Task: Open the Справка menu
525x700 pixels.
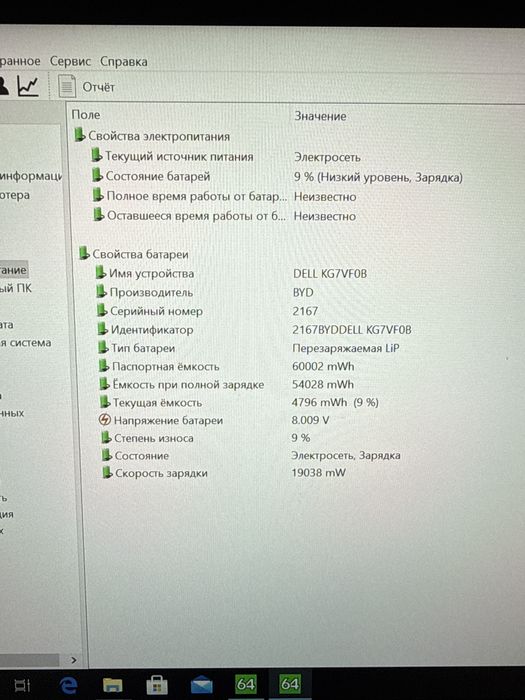Action: [124, 62]
